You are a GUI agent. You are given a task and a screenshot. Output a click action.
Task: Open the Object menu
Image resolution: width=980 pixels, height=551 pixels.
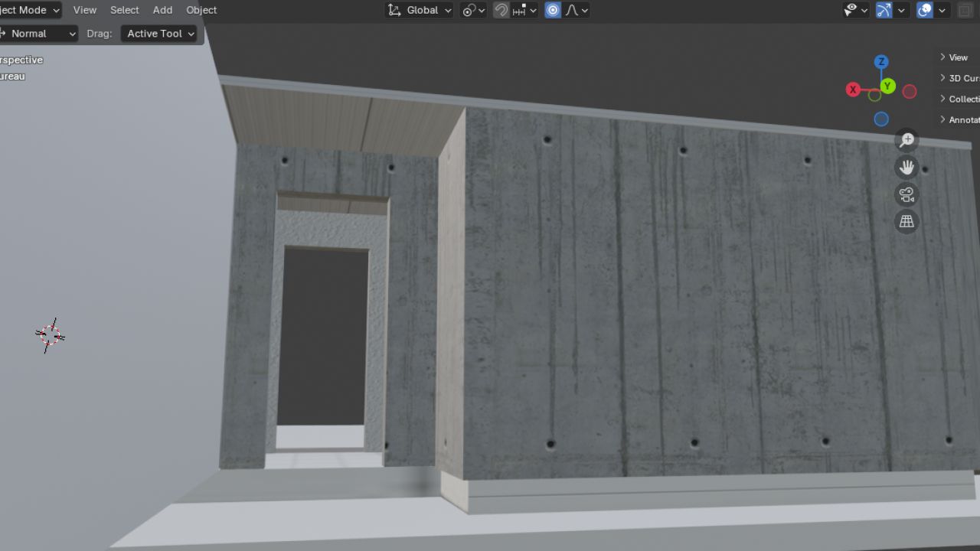coord(201,10)
